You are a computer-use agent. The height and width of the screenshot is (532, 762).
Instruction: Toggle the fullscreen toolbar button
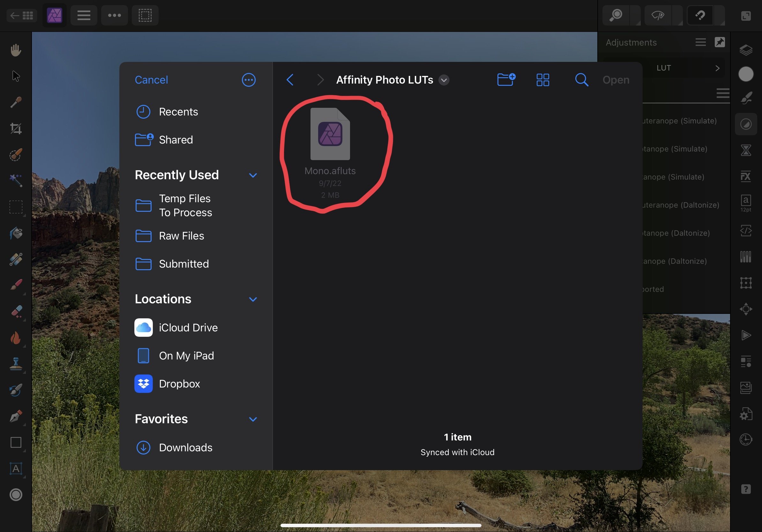click(x=746, y=16)
